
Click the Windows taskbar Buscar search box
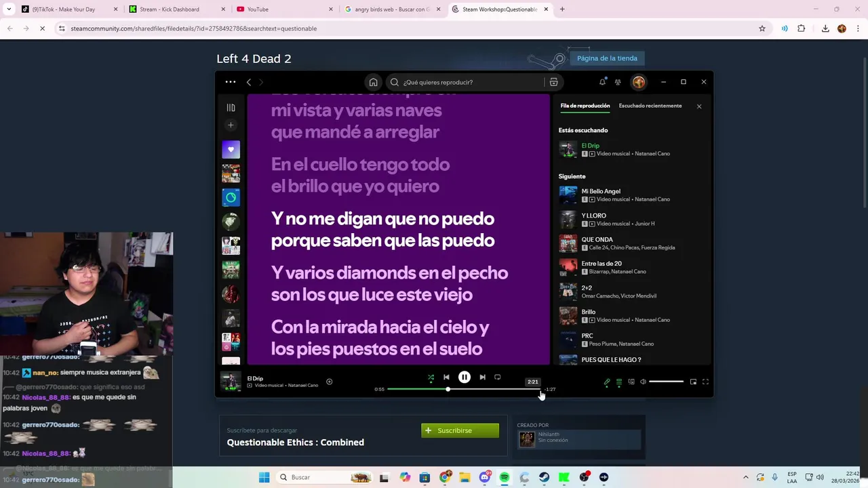(325, 477)
